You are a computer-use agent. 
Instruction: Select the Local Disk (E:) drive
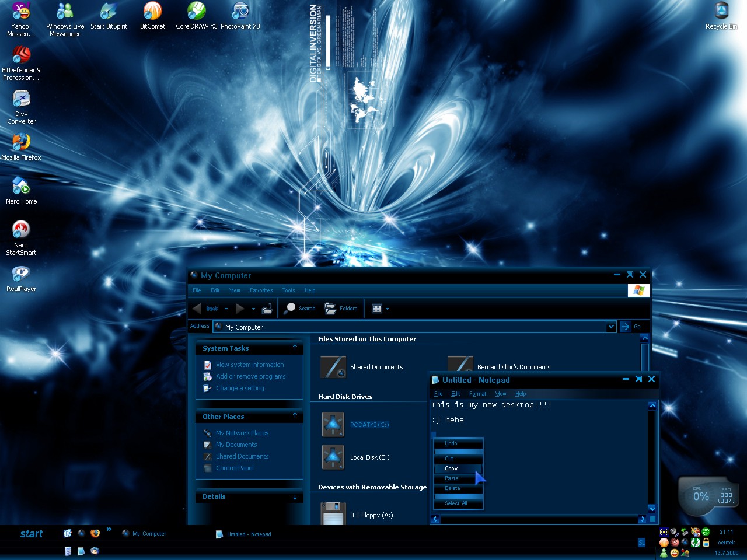(355, 457)
